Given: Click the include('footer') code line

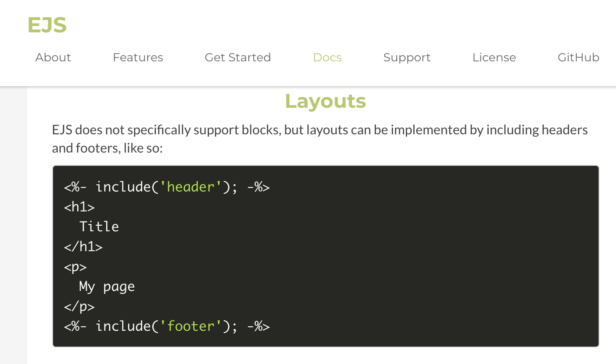Looking at the screenshot, I should pyautogui.click(x=167, y=326).
